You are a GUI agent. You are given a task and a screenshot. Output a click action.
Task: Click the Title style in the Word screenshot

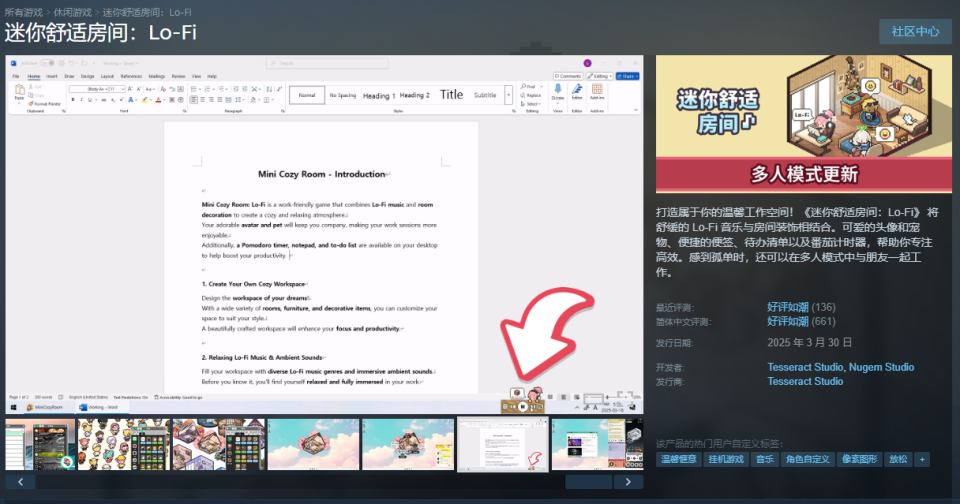[x=451, y=95]
